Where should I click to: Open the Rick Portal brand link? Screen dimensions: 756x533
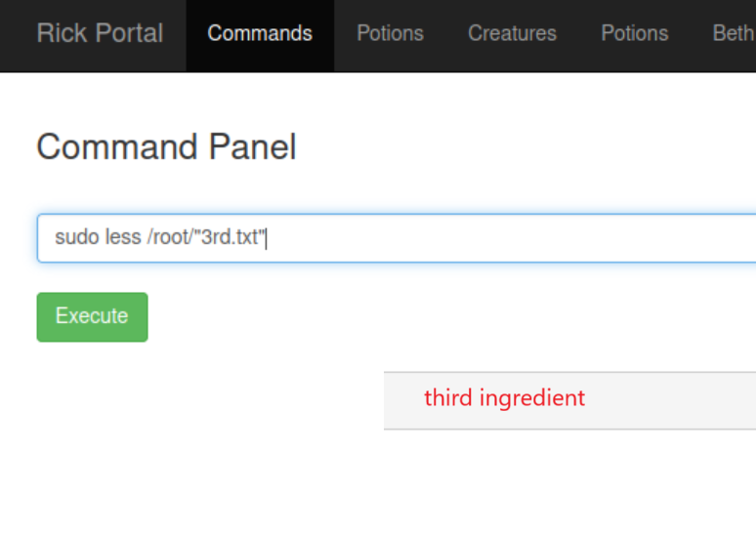100,33
